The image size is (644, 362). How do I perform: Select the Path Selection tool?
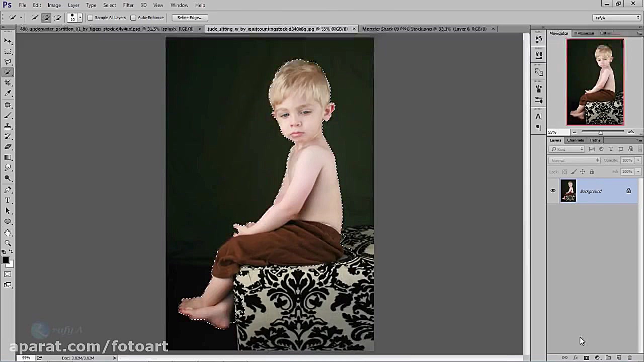pyautogui.click(x=8, y=211)
